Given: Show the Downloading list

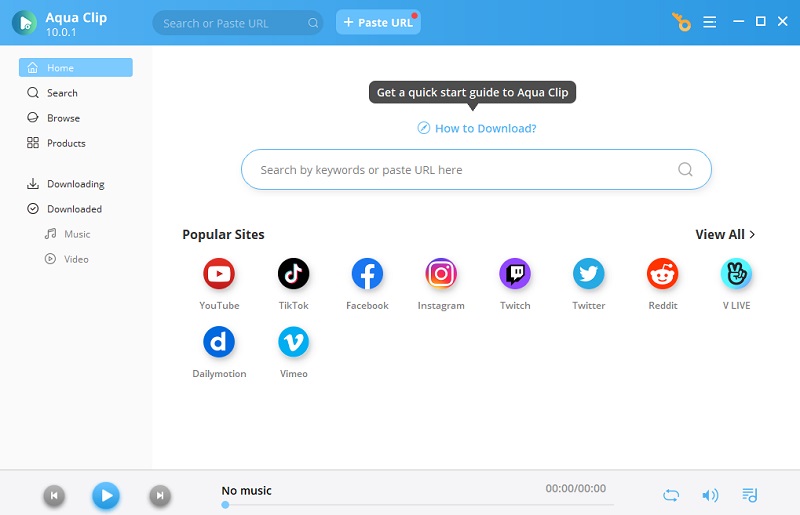Looking at the screenshot, I should tap(76, 184).
